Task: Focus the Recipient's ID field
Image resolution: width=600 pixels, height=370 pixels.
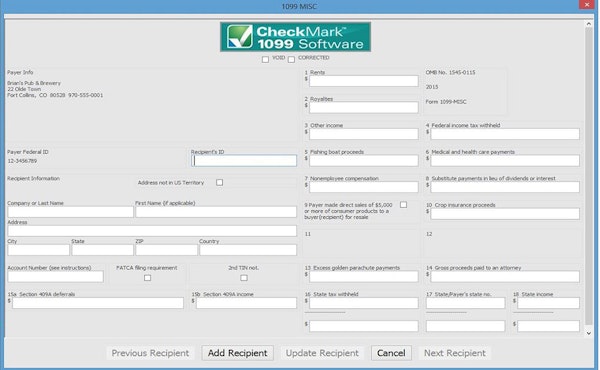Action: 244,161
